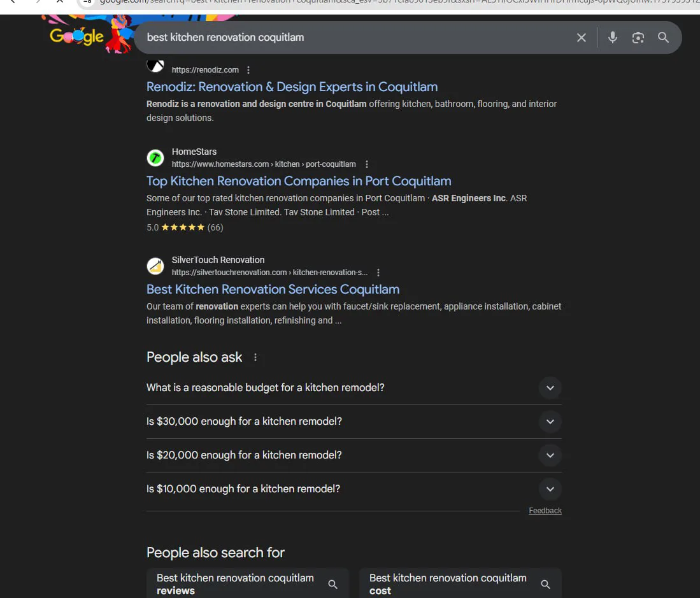
Task: Open more options for renodiz.com result
Action: pos(248,70)
